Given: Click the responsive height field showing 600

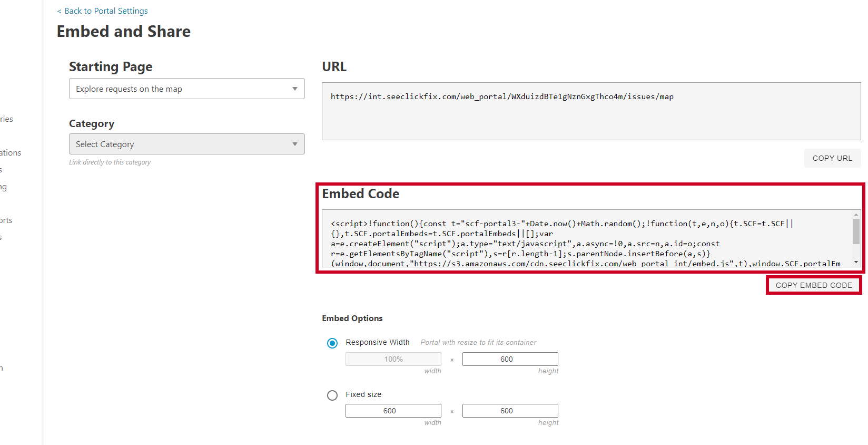Looking at the screenshot, I should click(510, 359).
